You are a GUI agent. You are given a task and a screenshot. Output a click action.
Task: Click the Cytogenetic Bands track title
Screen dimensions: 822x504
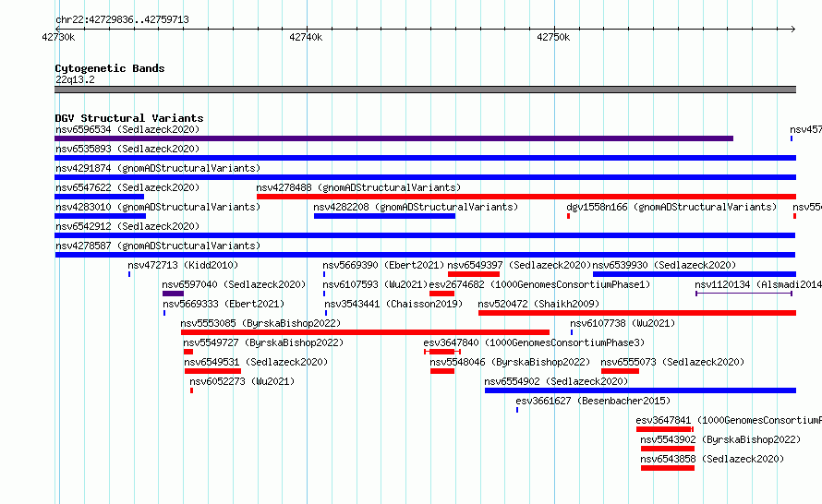pyautogui.click(x=110, y=68)
